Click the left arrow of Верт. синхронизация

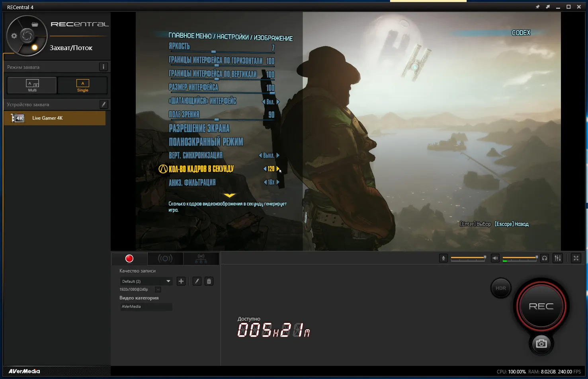coord(260,155)
